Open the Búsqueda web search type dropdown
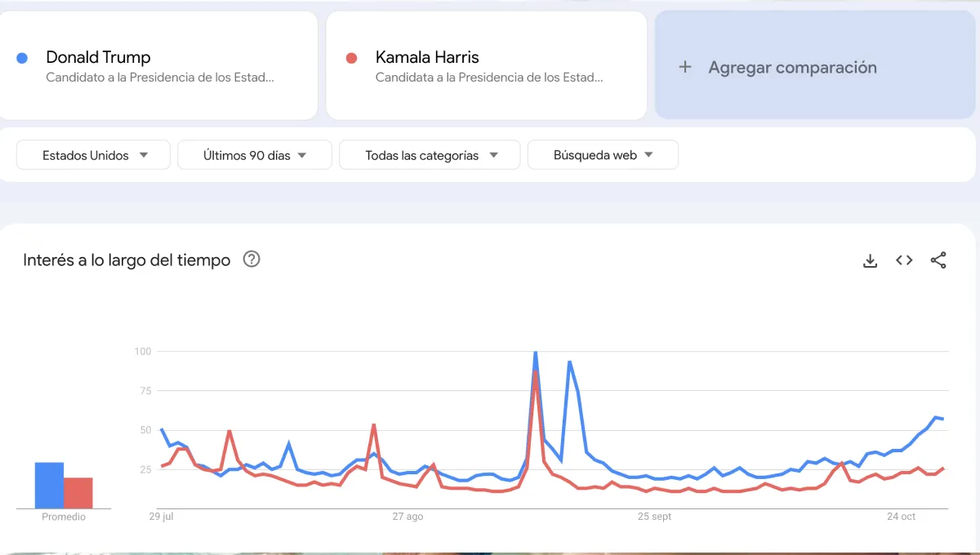 point(603,154)
